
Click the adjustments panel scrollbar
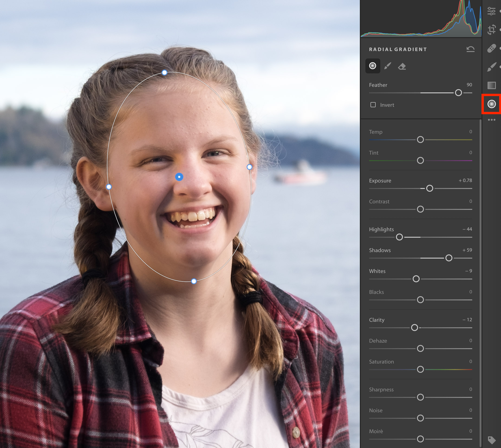pos(480,283)
